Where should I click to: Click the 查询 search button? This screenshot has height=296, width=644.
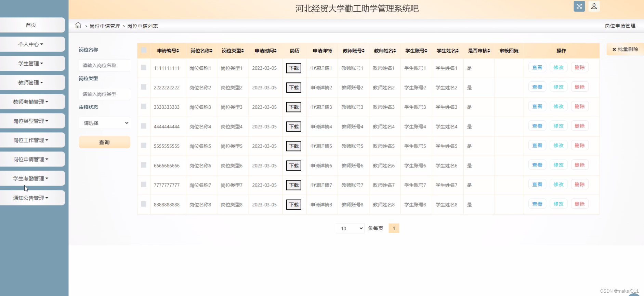[x=104, y=142]
